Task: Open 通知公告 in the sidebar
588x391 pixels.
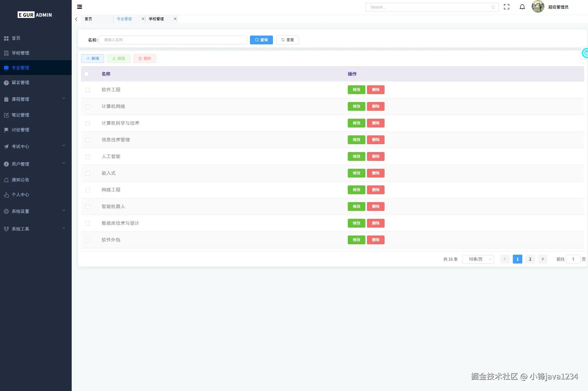Action: tap(36, 180)
